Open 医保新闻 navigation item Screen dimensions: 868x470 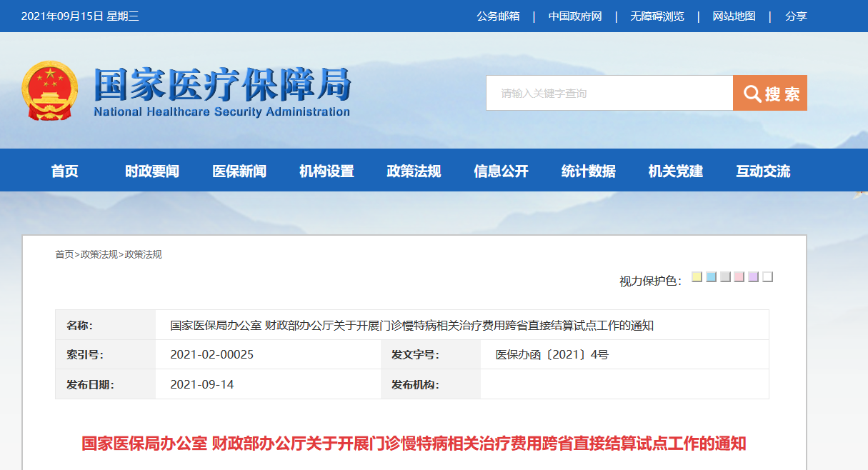click(x=239, y=171)
